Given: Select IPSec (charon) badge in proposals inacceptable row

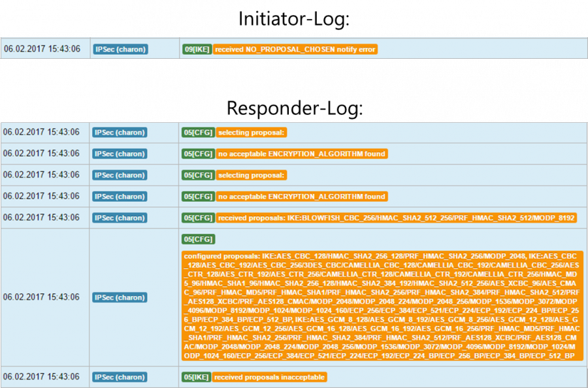Looking at the screenshot, I should pyautogui.click(x=120, y=377).
